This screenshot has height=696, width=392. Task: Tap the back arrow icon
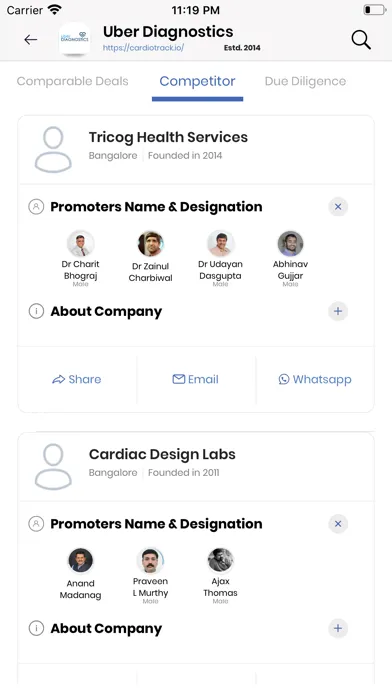point(31,40)
